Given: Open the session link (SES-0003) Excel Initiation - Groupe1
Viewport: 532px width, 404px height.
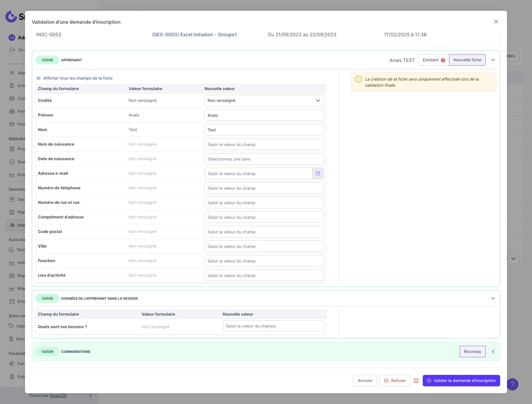Looking at the screenshot, I should tap(194, 35).
